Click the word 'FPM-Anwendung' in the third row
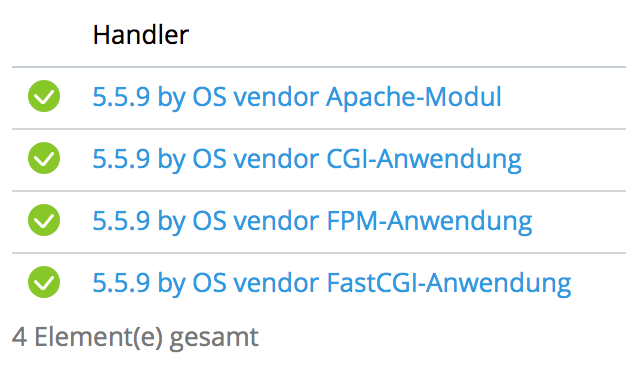 (x=430, y=221)
